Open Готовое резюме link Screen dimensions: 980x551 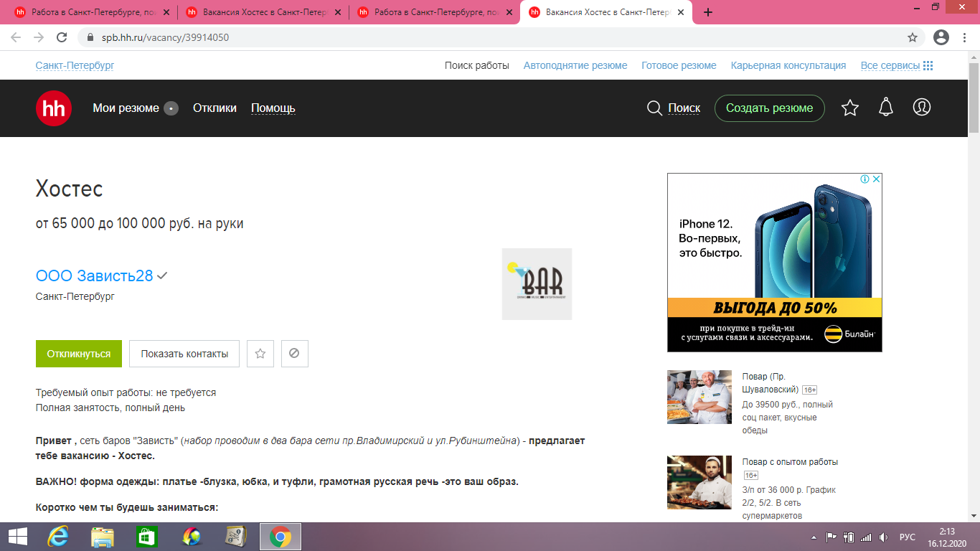[x=679, y=65]
